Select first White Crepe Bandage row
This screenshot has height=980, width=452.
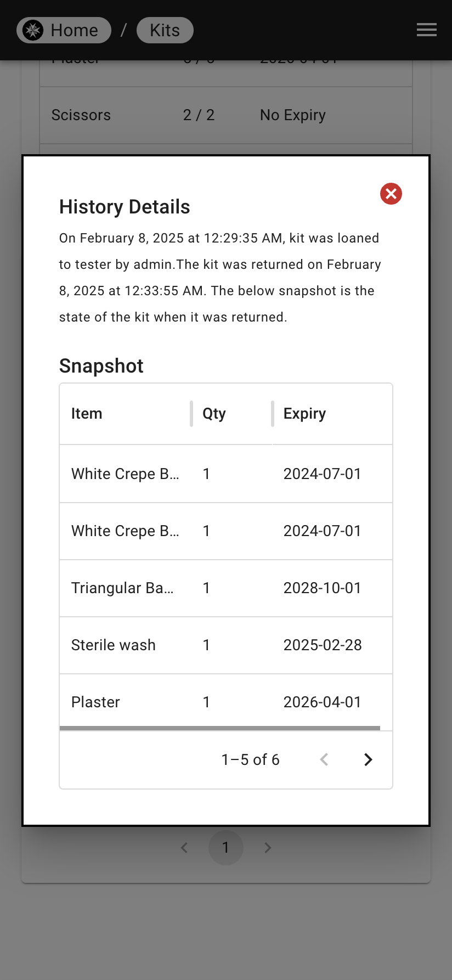(226, 474)
